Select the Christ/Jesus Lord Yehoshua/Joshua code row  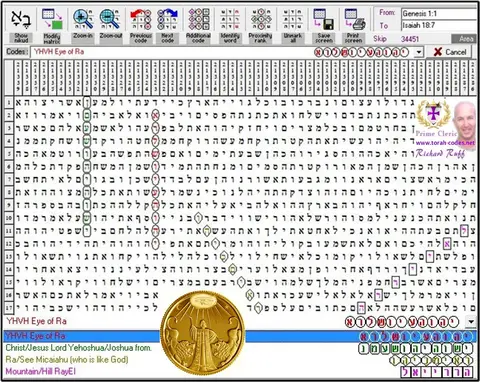240,348
